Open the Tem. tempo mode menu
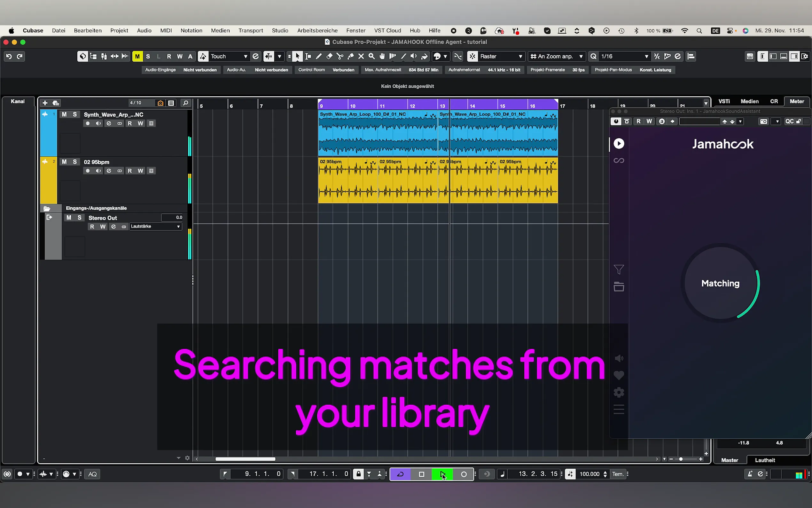The image size is (812, 508). pos(618,474)
